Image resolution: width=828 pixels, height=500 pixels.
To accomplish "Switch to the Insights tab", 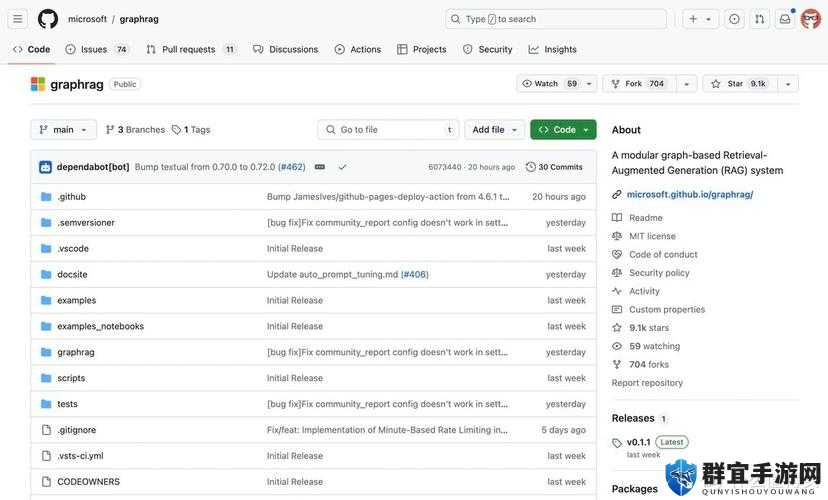I will (x=552, y=49).
